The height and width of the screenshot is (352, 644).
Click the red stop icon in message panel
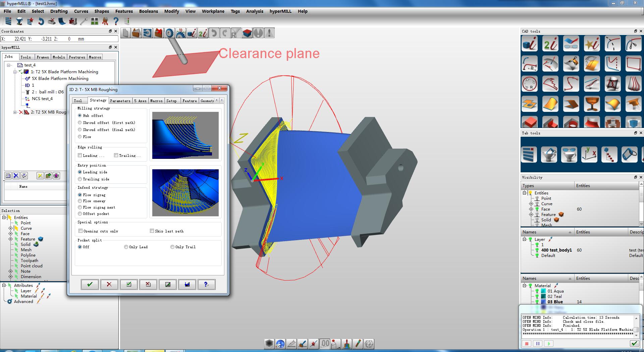click(x=527, y=344)
